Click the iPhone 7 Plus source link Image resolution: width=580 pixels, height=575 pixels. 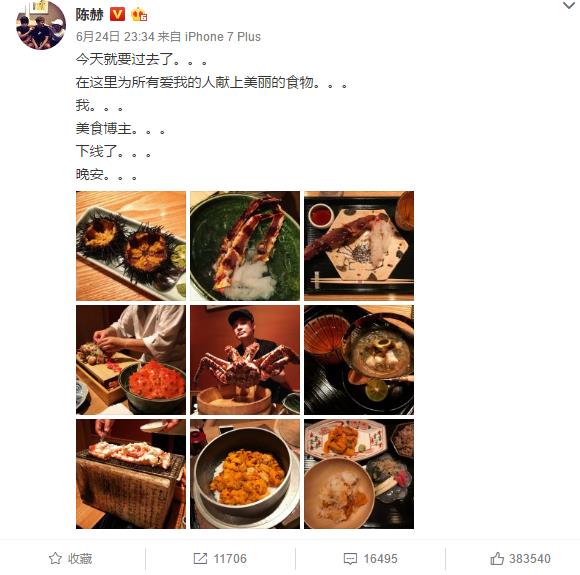(223, 37)
